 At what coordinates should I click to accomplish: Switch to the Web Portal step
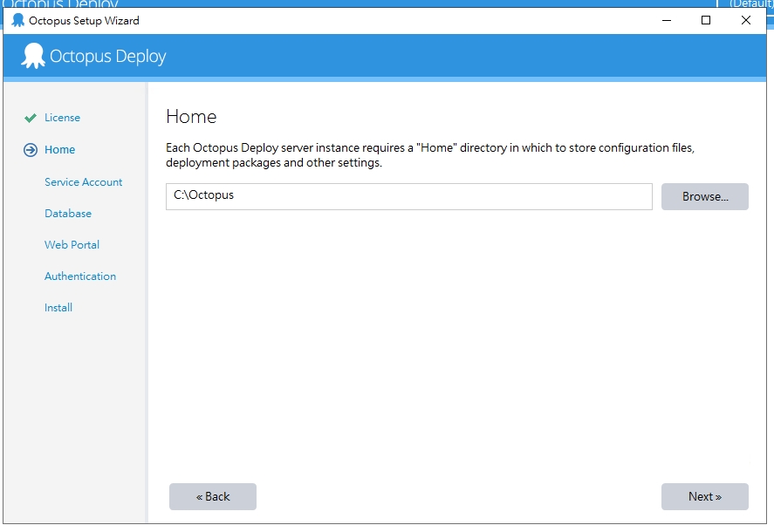point(72,245)
